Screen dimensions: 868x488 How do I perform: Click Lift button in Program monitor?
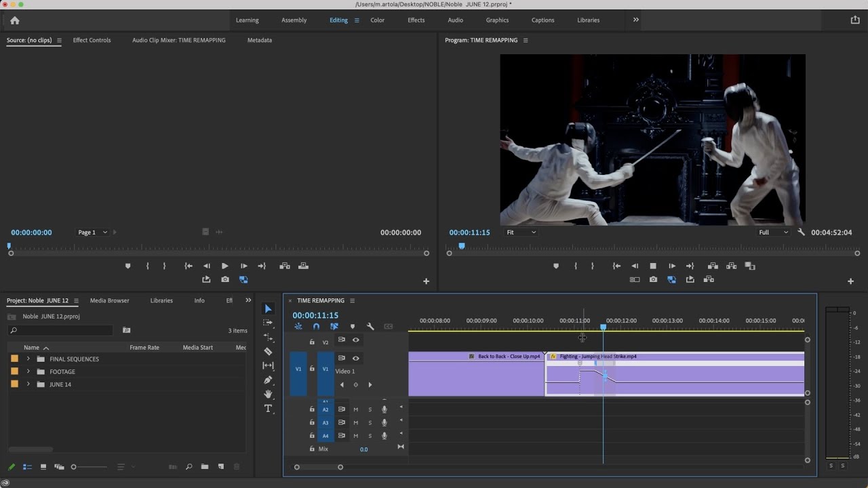pyautogui.click(x=713, y=266)
